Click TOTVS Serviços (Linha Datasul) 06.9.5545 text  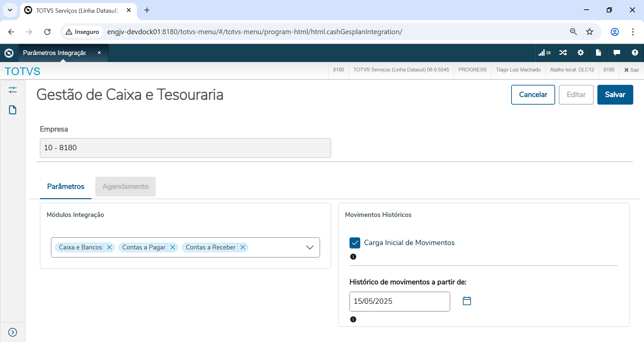(401, 70)
